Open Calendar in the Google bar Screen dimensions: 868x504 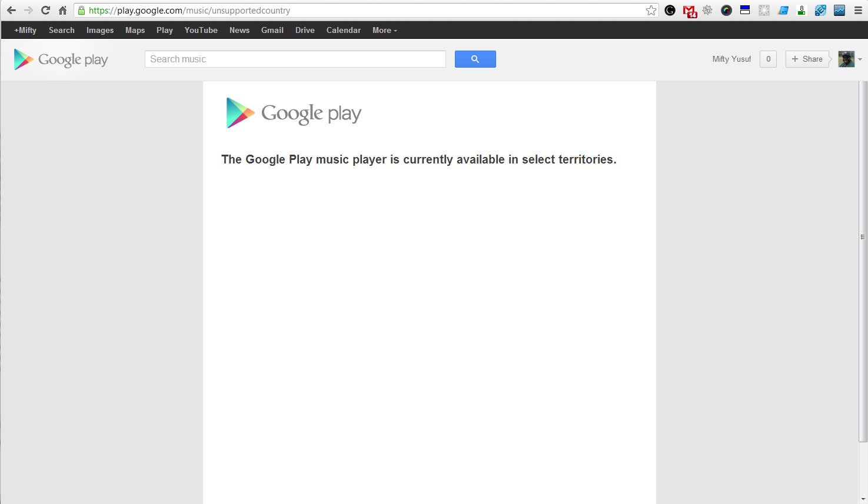(344, 30)
